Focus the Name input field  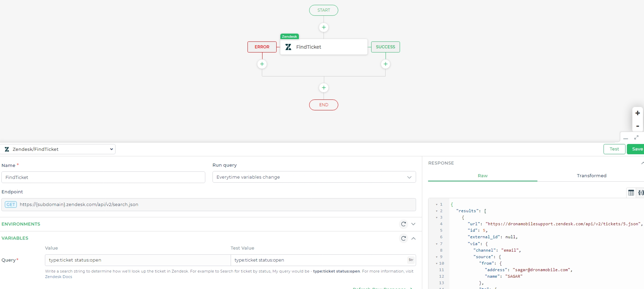click(x=103, y=177)
